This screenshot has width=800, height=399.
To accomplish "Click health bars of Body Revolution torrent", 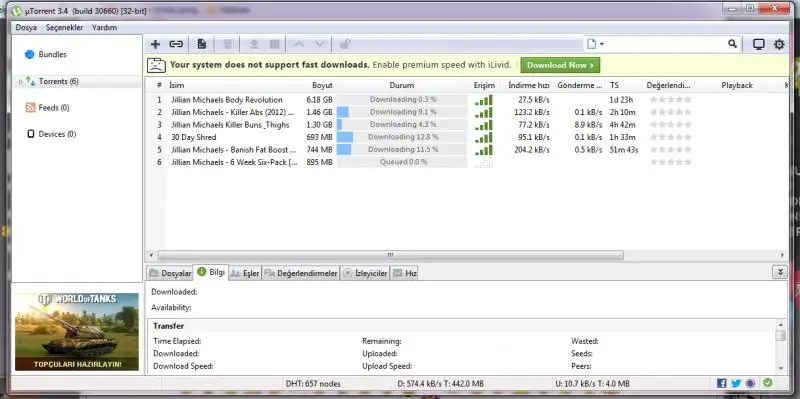I will tap(484, 99).
